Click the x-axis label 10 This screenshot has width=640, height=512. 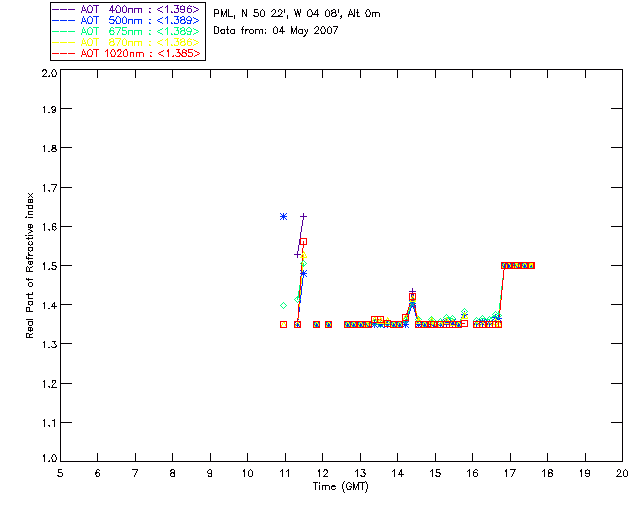coord(247,473)
